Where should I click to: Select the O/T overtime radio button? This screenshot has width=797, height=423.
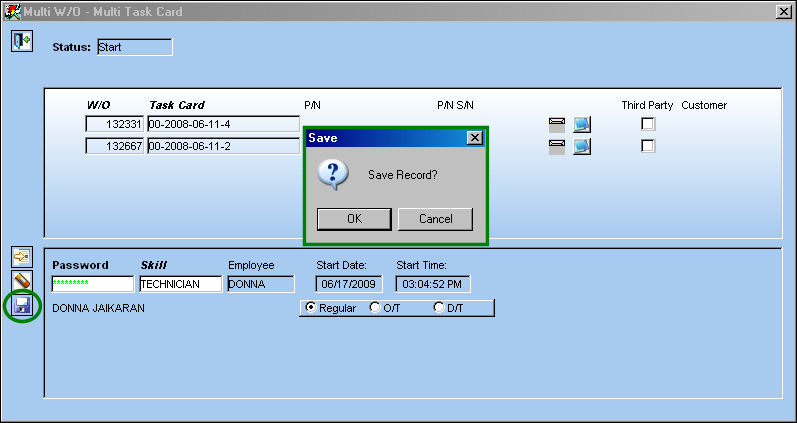pos(375,308)
